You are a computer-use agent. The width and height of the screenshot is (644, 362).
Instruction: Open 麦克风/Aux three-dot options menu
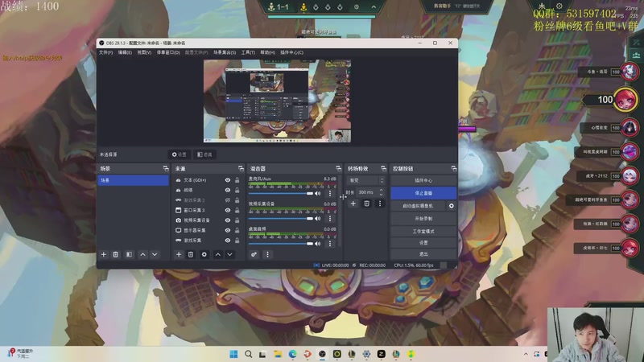click(330, 193)
